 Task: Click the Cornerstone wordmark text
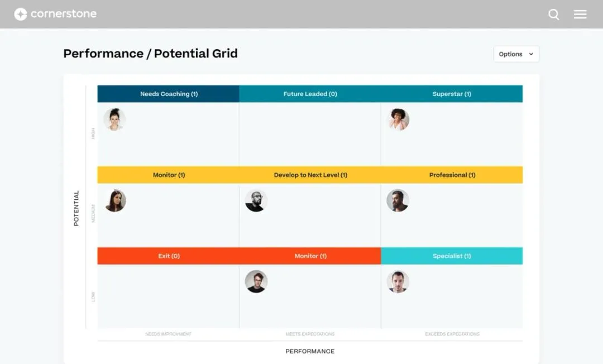click(x=64, y=14)
